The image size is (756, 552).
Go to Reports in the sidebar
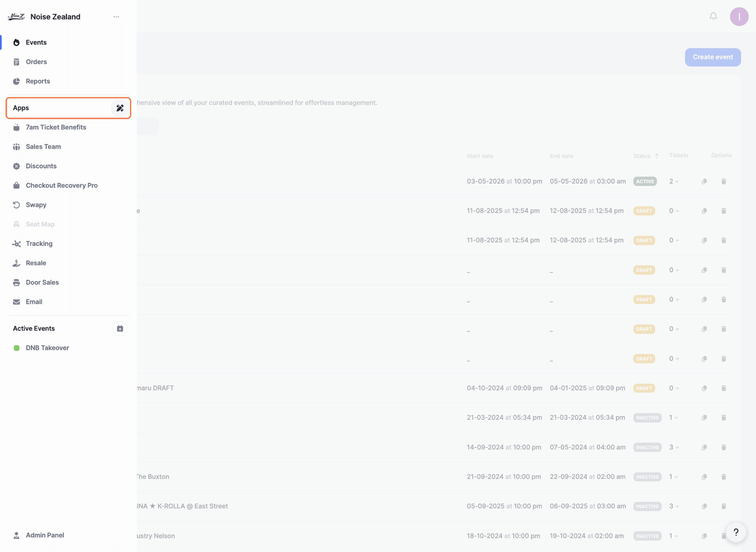[x=38, y=81]
